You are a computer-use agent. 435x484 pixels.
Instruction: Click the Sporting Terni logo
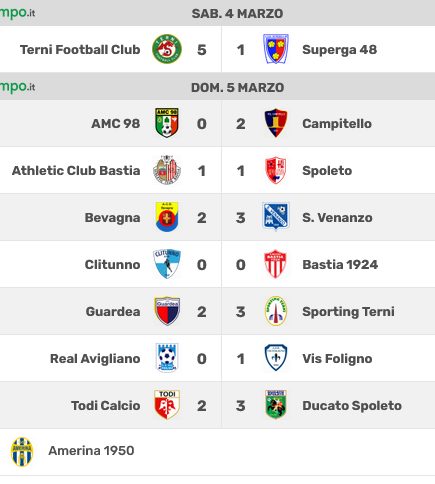[x=276, y=311]
